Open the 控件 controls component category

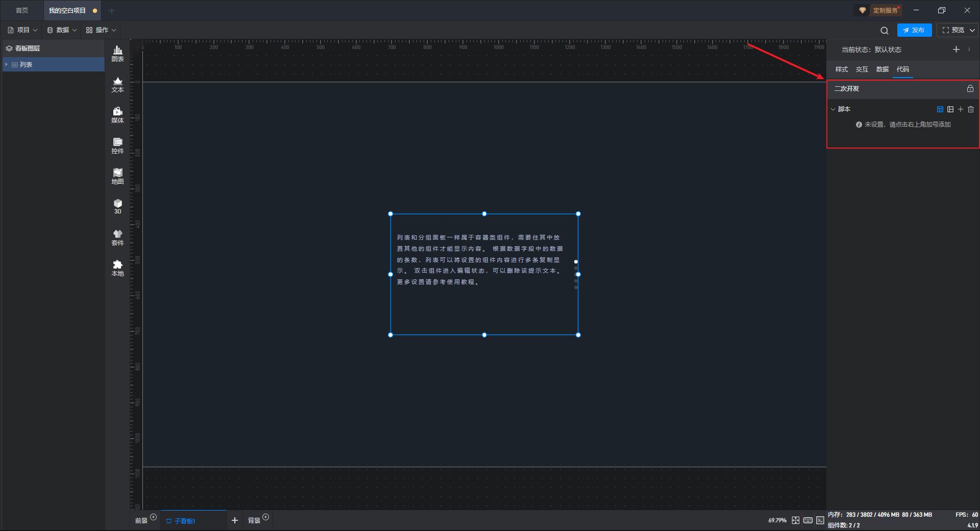(117, 146)
